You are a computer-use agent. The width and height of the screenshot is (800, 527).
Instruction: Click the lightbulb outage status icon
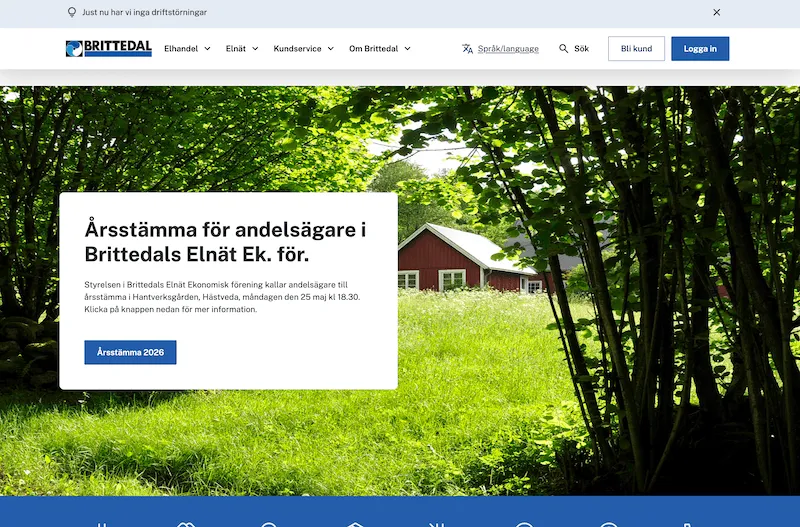(x=72, y=12)
